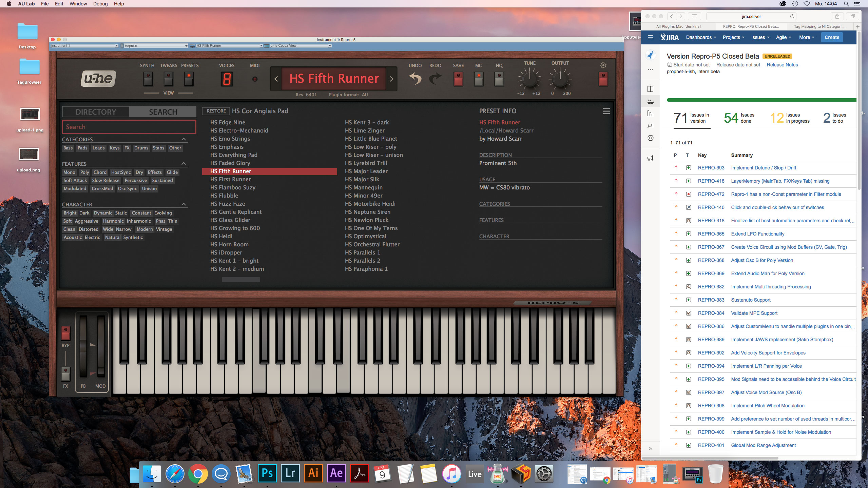Viewport: 868px width, 488px height.
Task: Toggle the HQ switch
Action: pyautogui.click(x=499, y=79)
